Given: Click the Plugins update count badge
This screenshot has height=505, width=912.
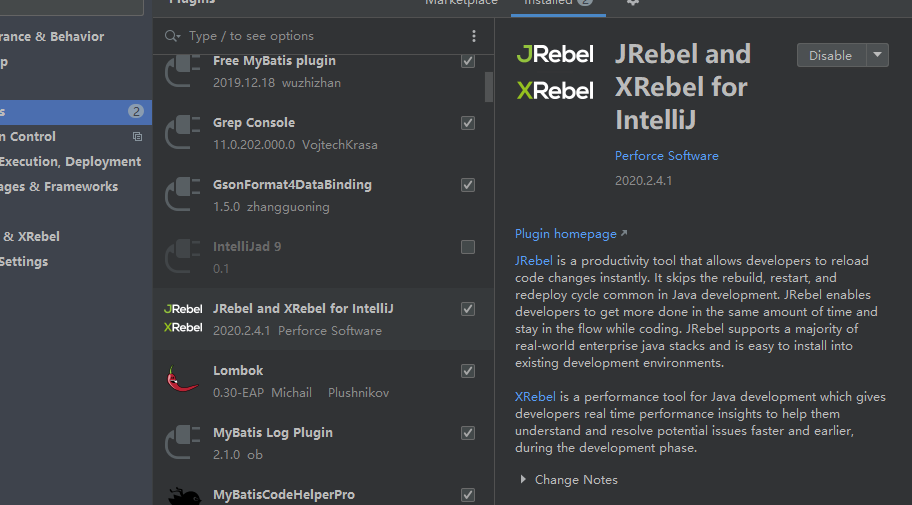Looking at the screenshot, I should (x=136, y=111).
